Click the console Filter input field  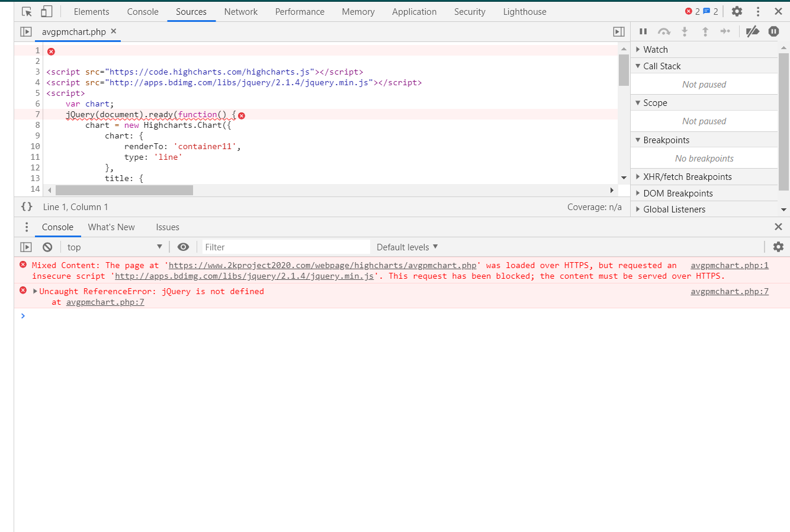[x=285, y=247]
